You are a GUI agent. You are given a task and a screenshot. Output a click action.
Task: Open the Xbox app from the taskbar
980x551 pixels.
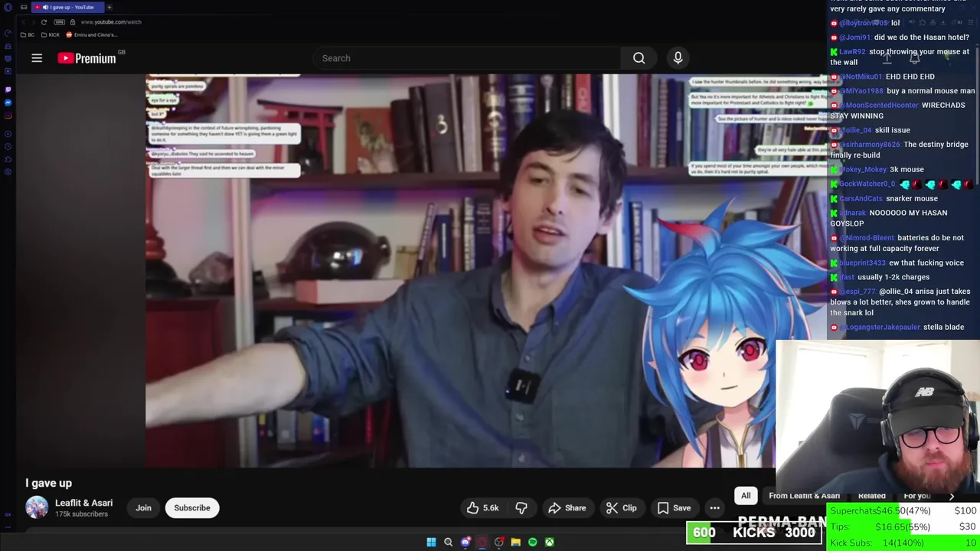click(550, 542)
